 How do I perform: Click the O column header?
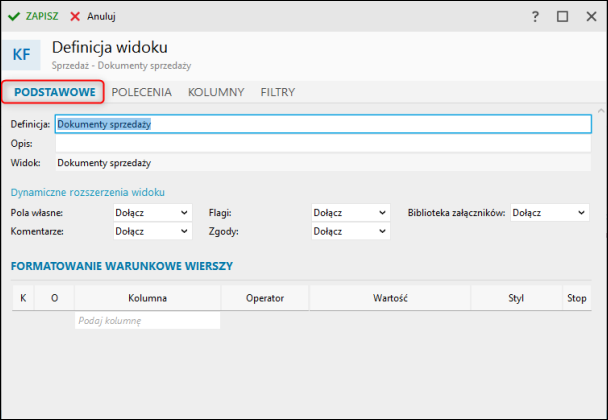pyautogui.click(x=54, y=298)
